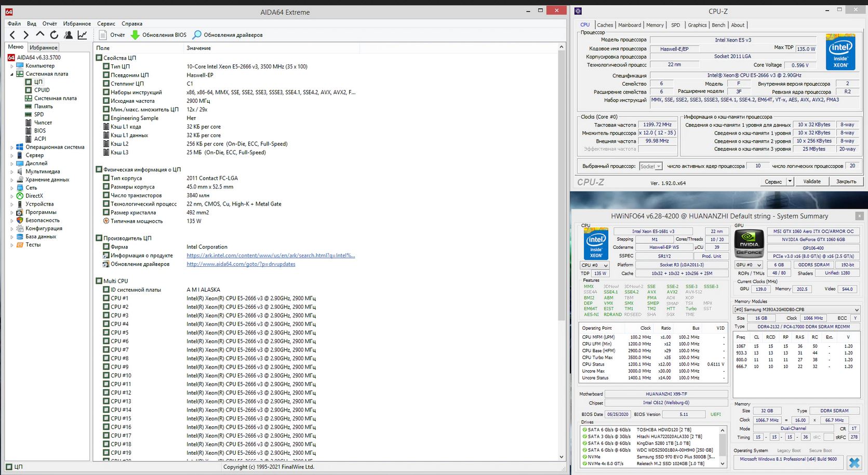This screenshot has width=868, height=475.
Task: Switch to the Graphics tab in CPU-Z
Action: coord(697,25)
